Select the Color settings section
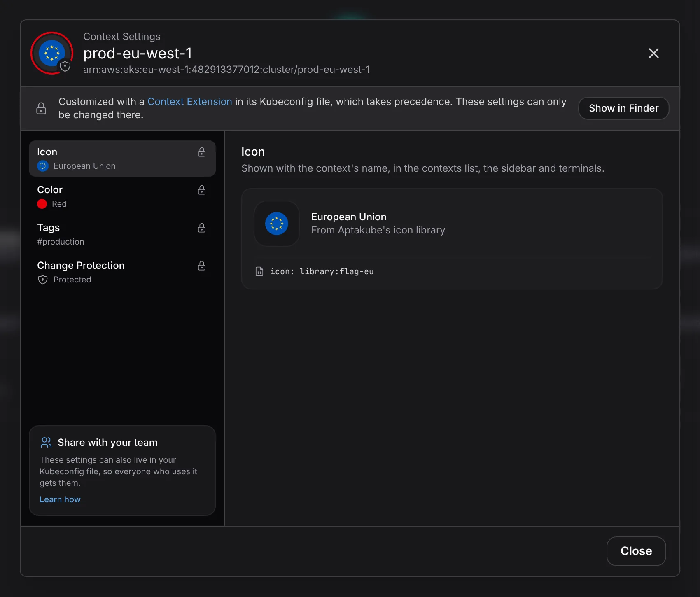This screenshot has width=700, height=597. 122,196
